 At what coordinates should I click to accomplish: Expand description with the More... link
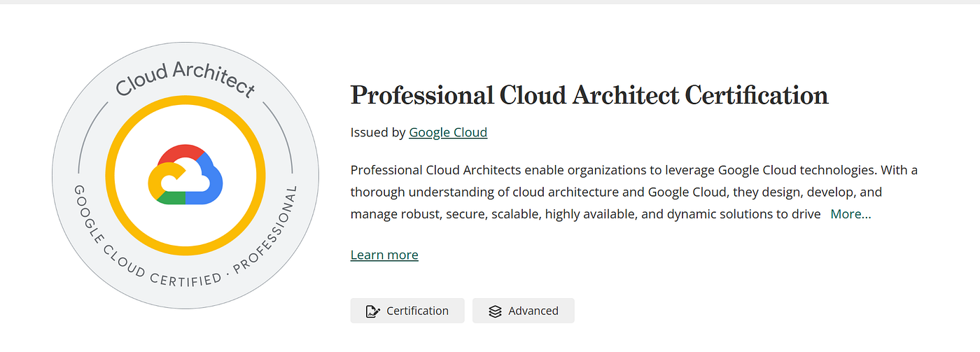coord(850,214)
